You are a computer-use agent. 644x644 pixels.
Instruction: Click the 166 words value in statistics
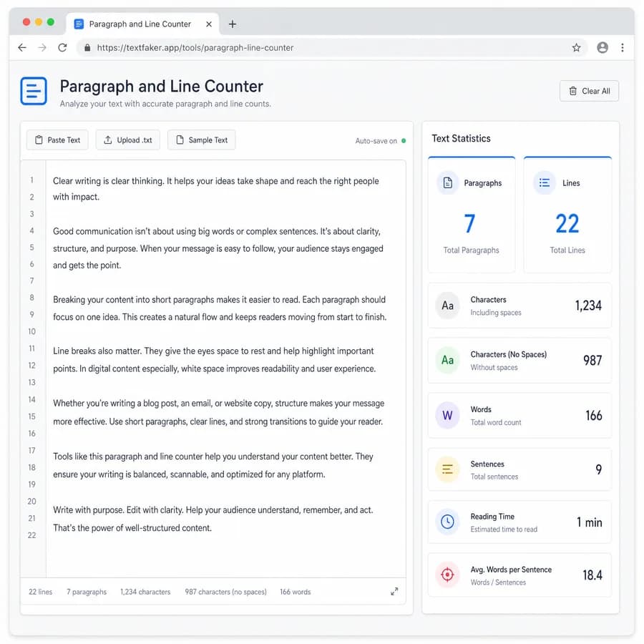(593, 415)
